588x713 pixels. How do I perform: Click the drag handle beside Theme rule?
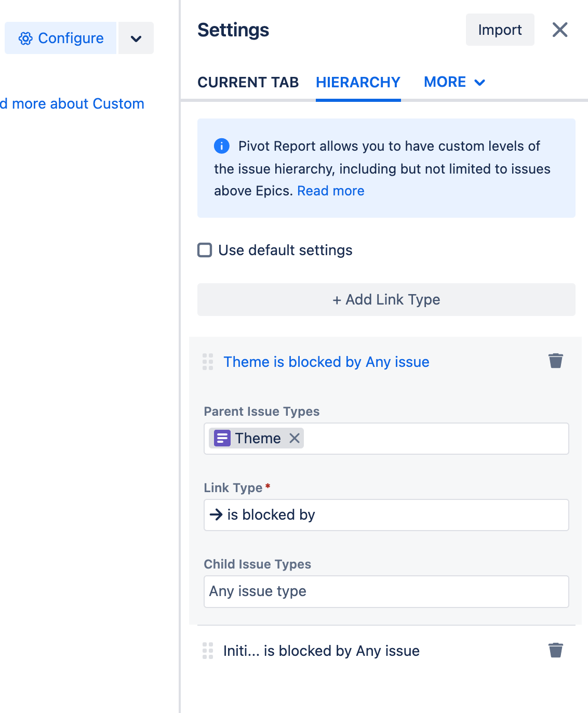click(208, 362)
